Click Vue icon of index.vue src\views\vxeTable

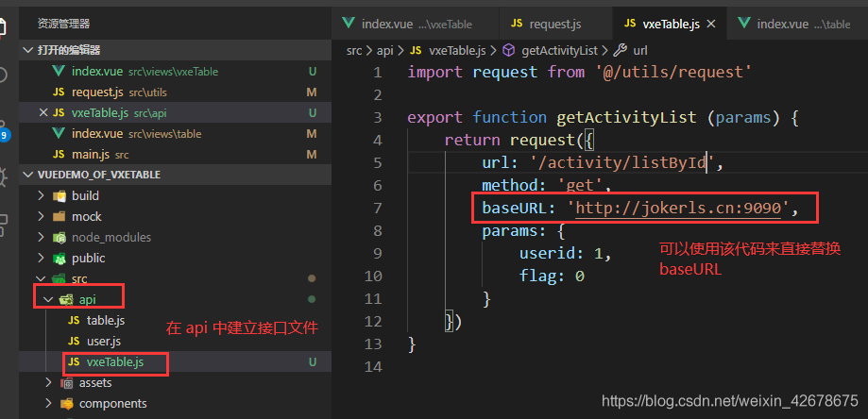point(59,72)
